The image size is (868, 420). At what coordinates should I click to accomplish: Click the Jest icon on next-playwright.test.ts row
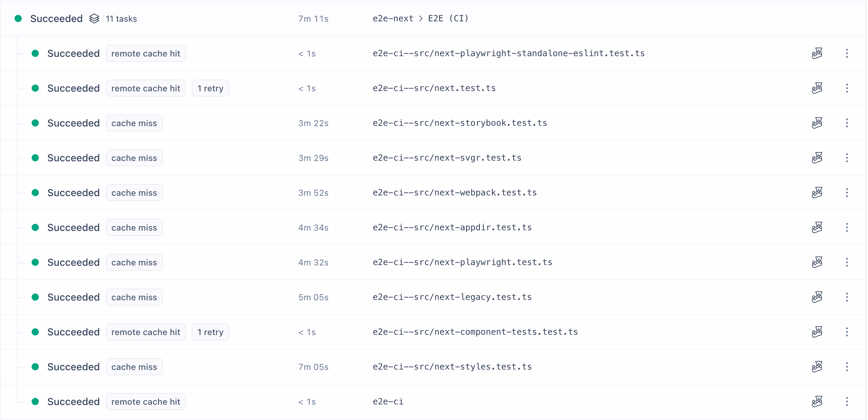pyautogui.click(x=817, y=262)
